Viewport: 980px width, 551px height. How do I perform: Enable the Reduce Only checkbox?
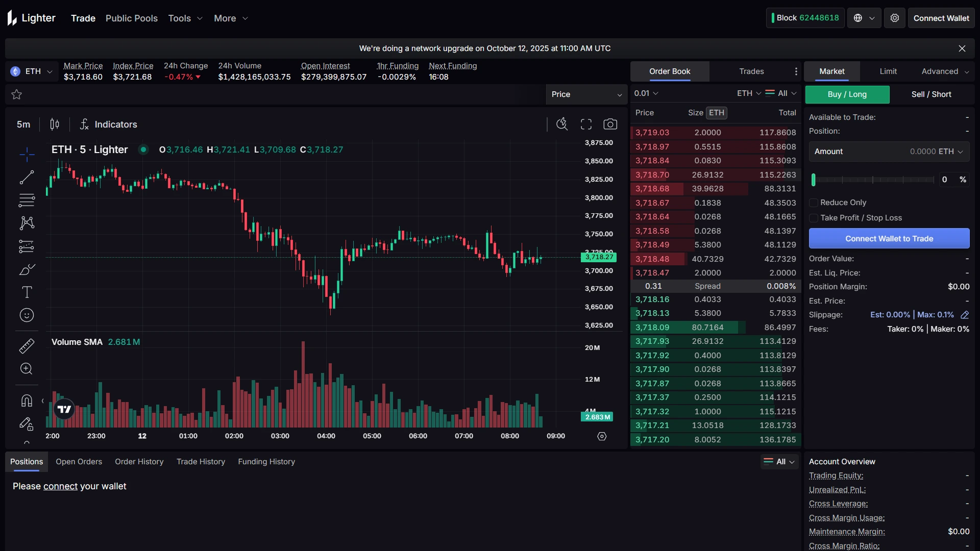click(x=814, y=203)
